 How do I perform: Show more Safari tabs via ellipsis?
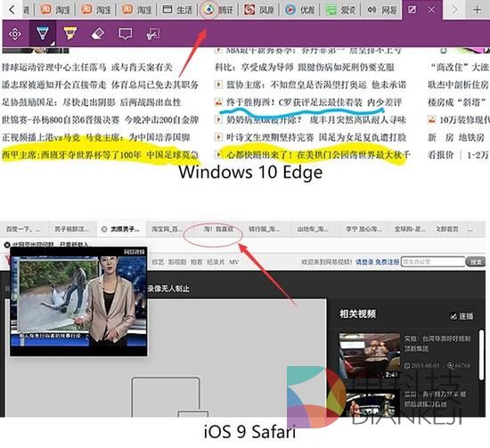click(470, 231)
